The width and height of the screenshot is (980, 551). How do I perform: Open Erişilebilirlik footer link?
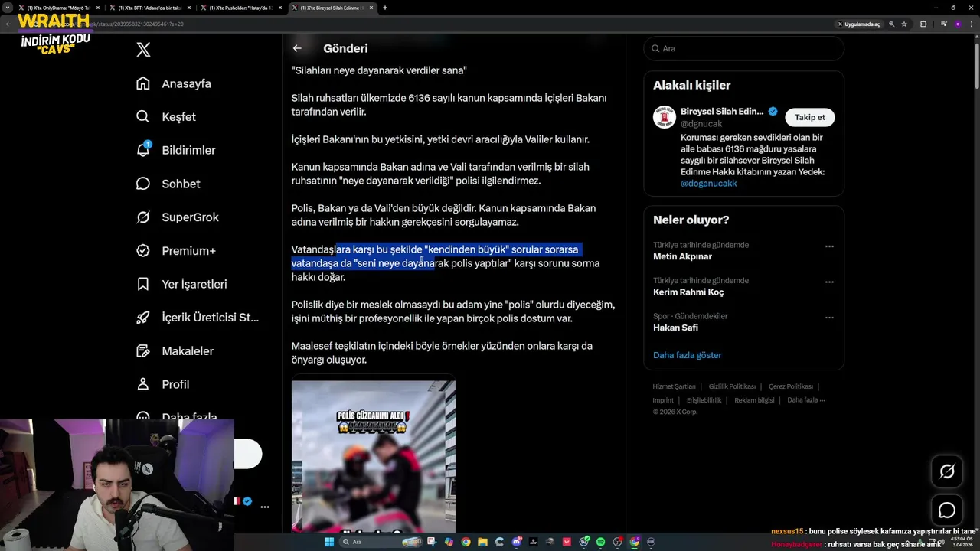[704, 400]
